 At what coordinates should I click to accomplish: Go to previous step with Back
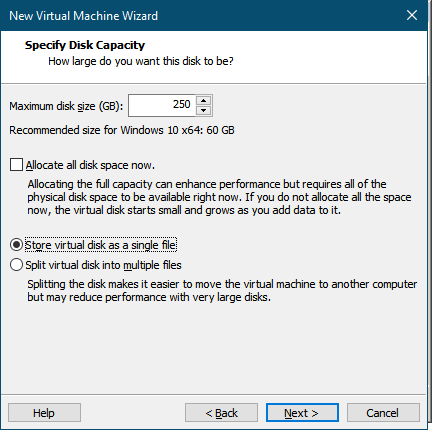(x=221, y=413)
